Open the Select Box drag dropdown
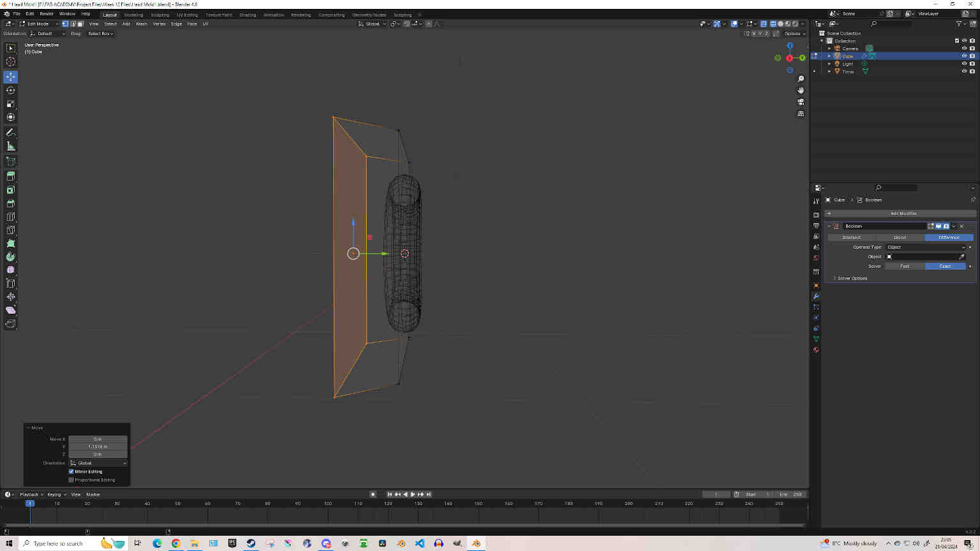This screenshot has height=551, width=980. point(101,33)
